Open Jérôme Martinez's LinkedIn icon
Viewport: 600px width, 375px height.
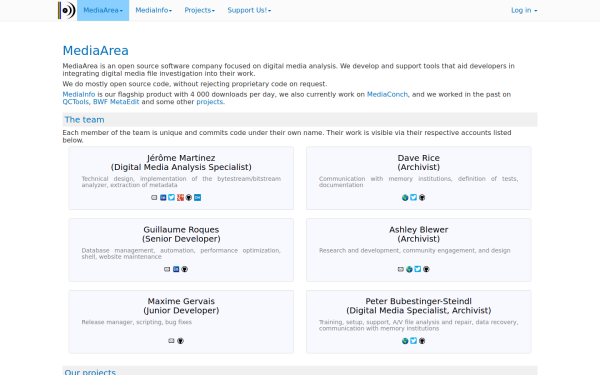pyautogui.click(x=163, y=197)
